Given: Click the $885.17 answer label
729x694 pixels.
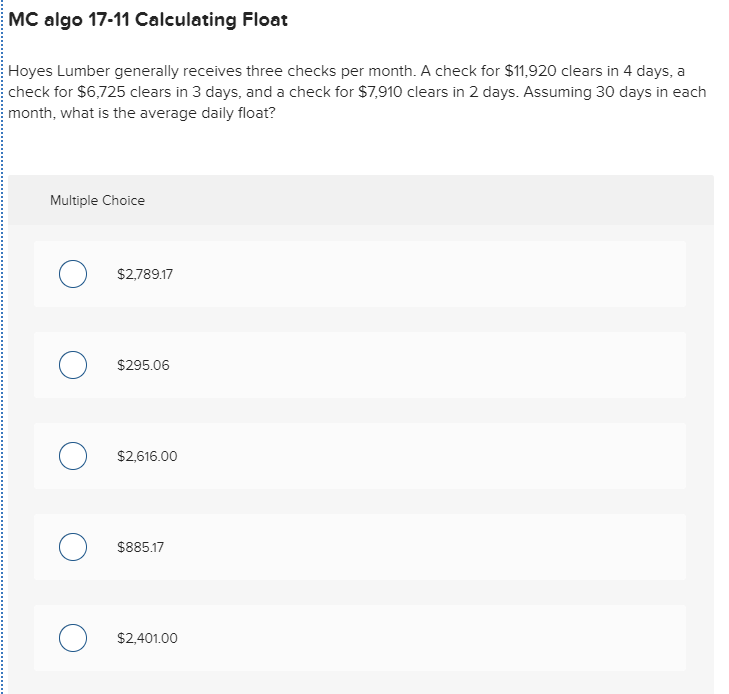Looking at the screenshot, I should (140, 548).
